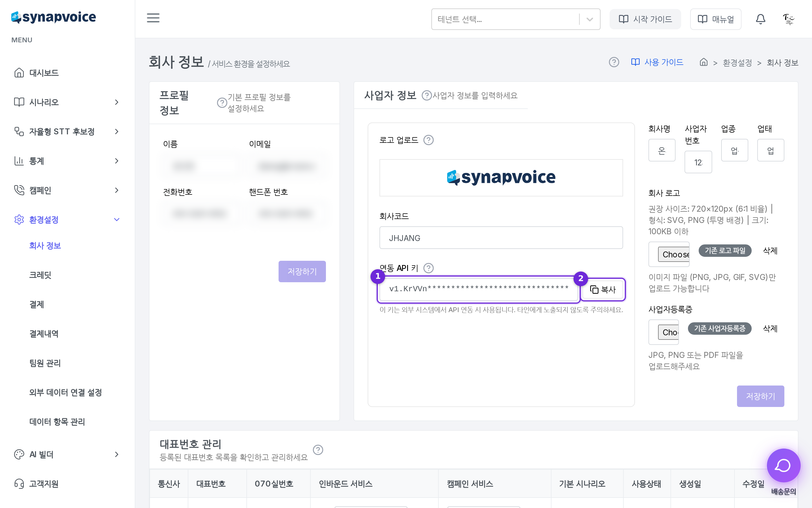Click the 기존 로고 파일 badge
This screenshot has width=812, height=508.
725,251
